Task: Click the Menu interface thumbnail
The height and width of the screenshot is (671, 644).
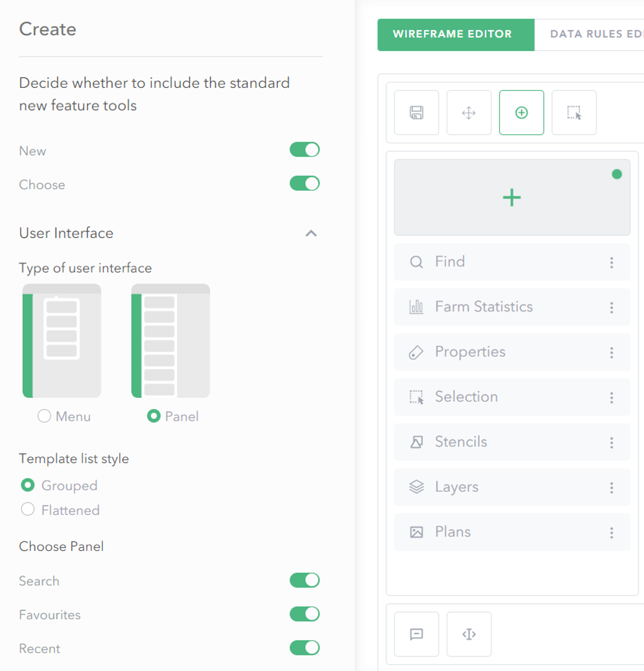Action: coord(62,340)
